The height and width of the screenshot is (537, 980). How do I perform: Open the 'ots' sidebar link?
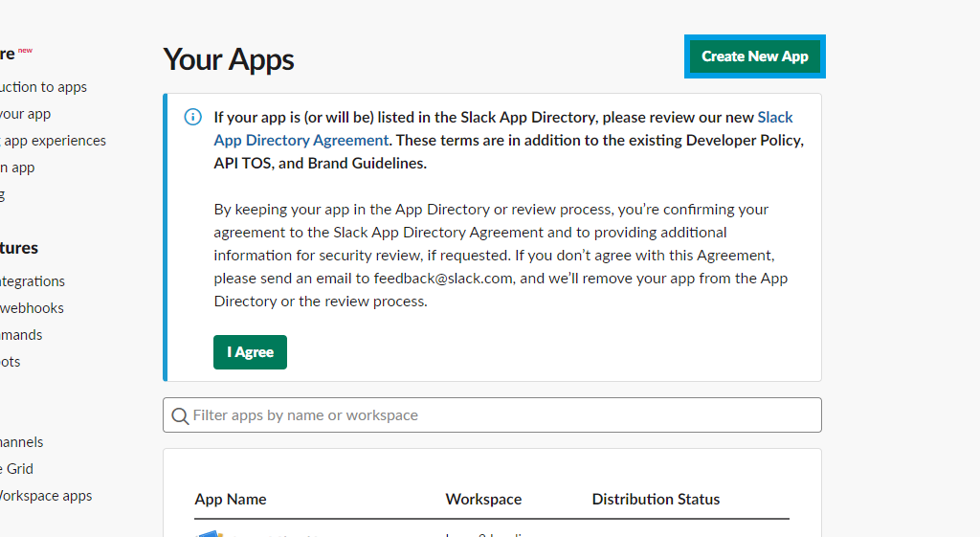10,362
